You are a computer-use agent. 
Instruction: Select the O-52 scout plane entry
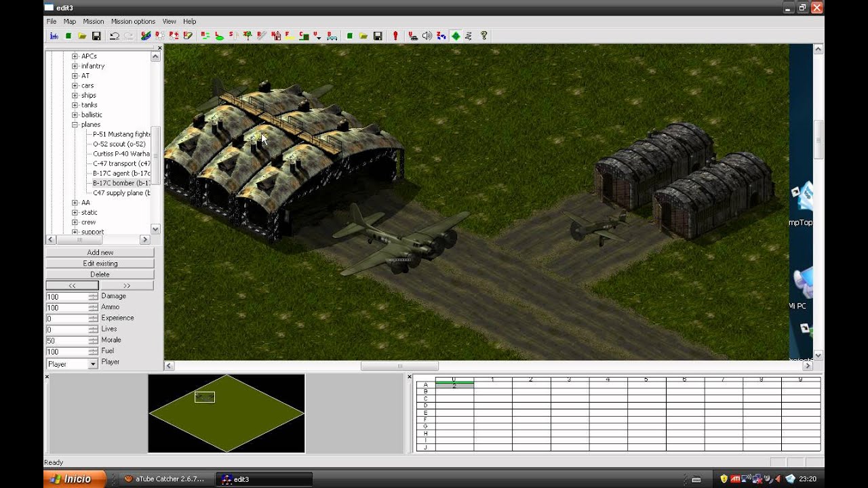pyautogui.click(x=119, y=144)
